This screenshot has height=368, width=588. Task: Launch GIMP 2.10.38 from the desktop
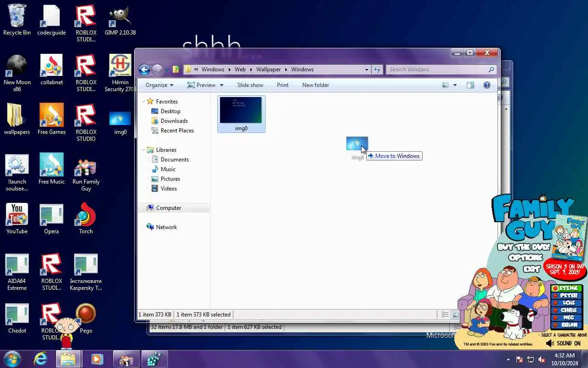coord(120,20)
